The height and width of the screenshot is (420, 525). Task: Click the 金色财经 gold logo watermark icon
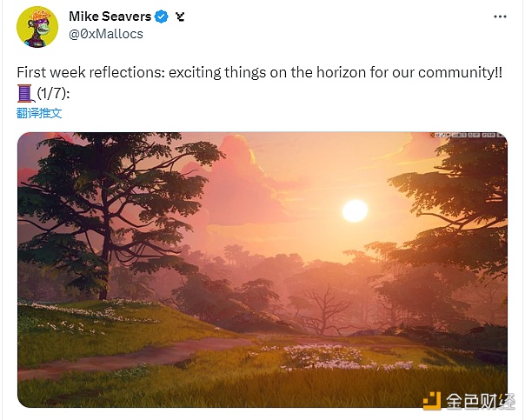pos(432,400)
